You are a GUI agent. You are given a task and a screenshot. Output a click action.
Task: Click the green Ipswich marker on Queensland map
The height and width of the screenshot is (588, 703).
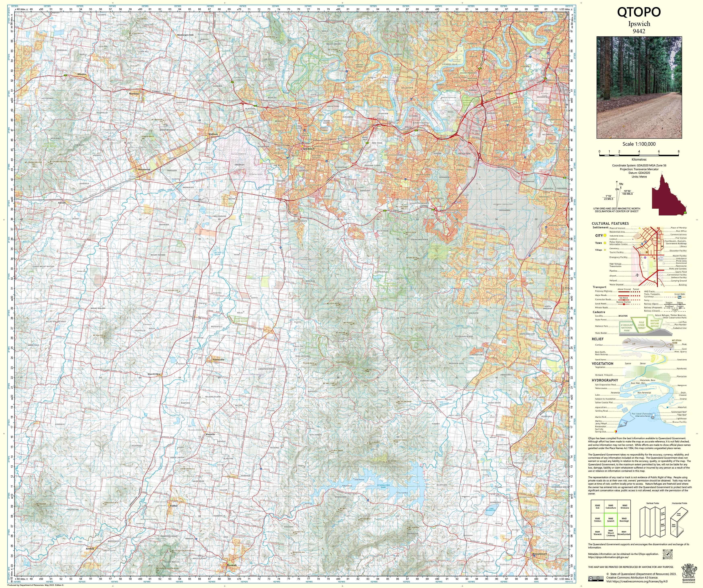[685, 212]
